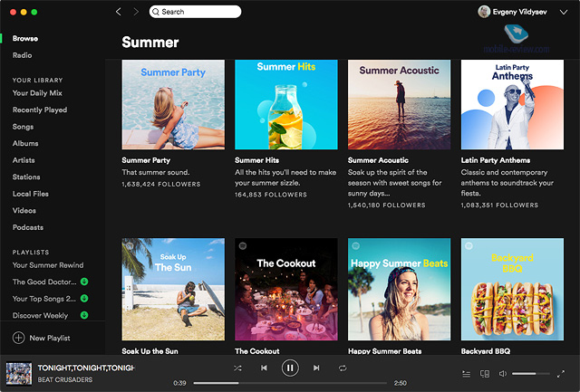Pause the current song

(290, 368)
